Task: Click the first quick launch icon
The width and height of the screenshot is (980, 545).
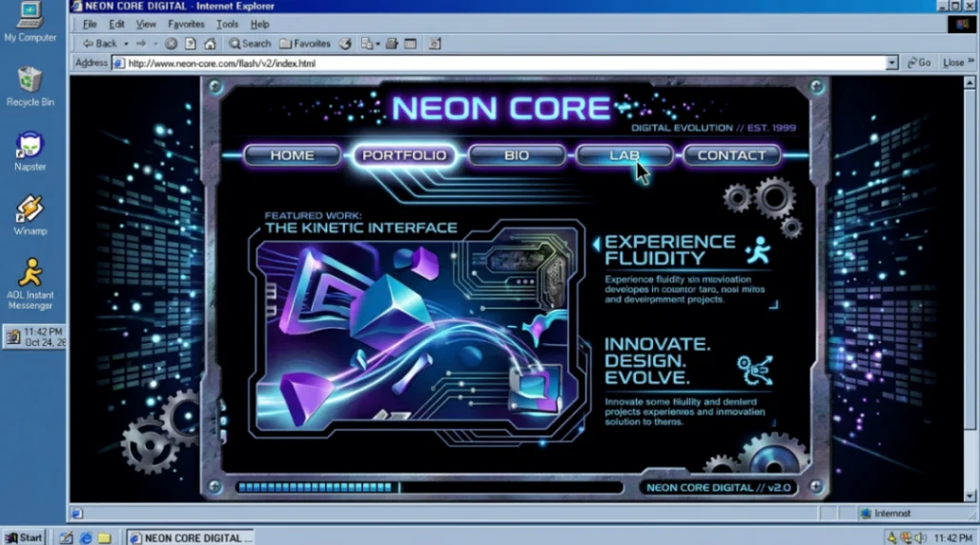Action: (66, 537)
